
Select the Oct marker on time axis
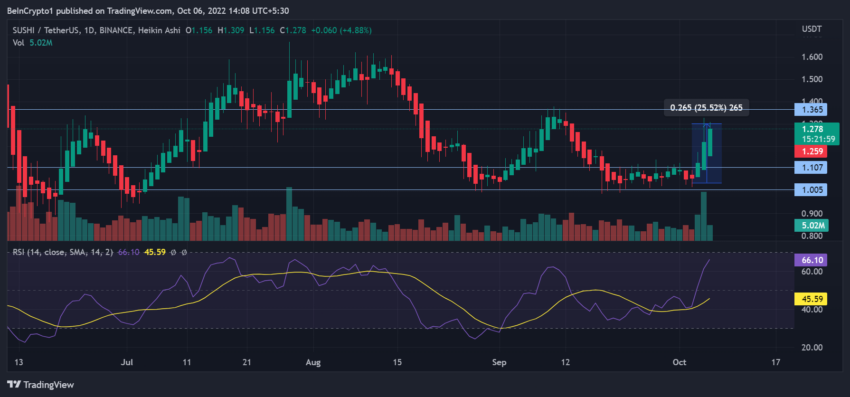click(x=679, y=362)
